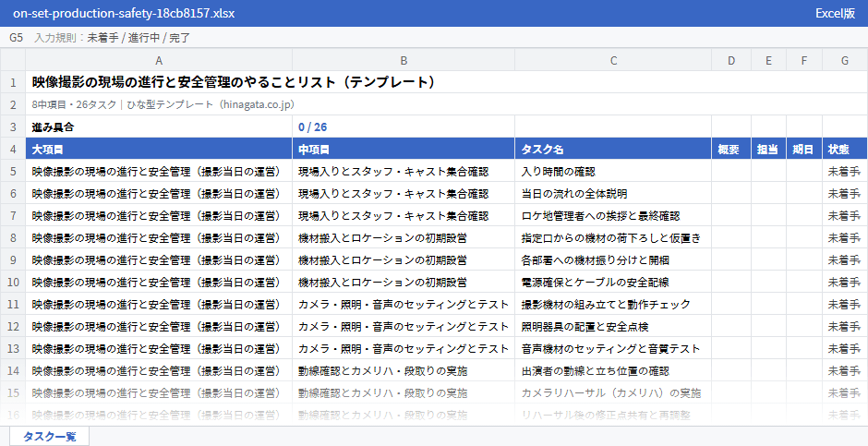
Task: Click the タスク名 header cell
Action: click(x=613, y=150)
